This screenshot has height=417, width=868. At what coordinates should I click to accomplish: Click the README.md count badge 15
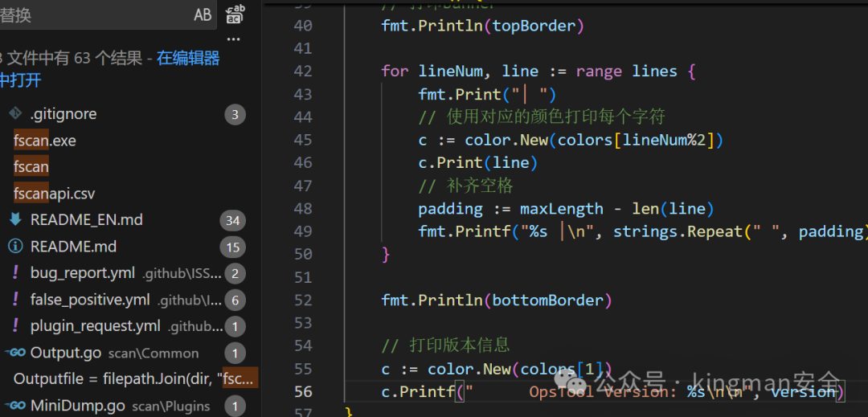point(232,247)
